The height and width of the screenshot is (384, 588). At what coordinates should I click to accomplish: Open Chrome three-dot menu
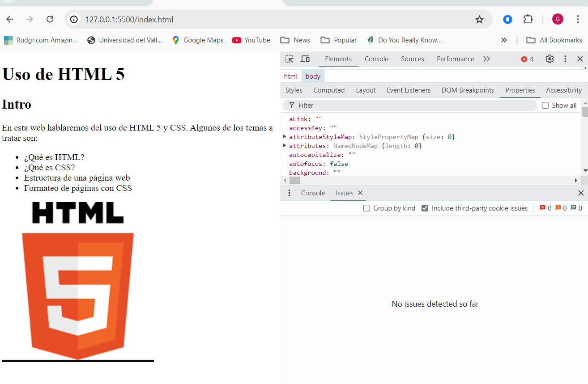[578, 19]
